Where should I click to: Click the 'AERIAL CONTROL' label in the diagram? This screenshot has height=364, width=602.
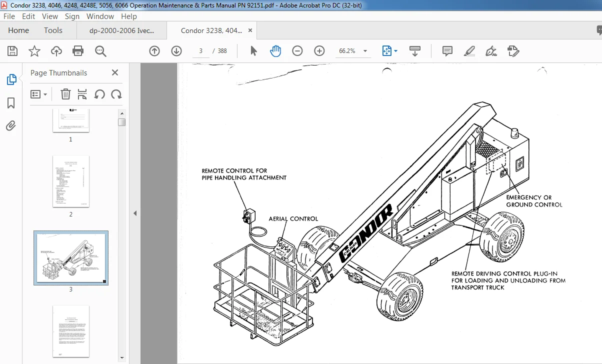293,218
